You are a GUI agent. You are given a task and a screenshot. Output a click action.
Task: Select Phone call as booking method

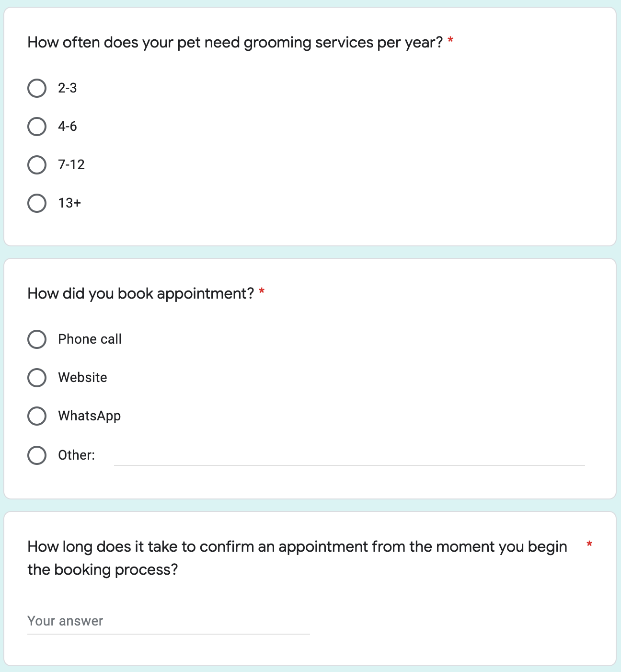click(x=37, y=339)
